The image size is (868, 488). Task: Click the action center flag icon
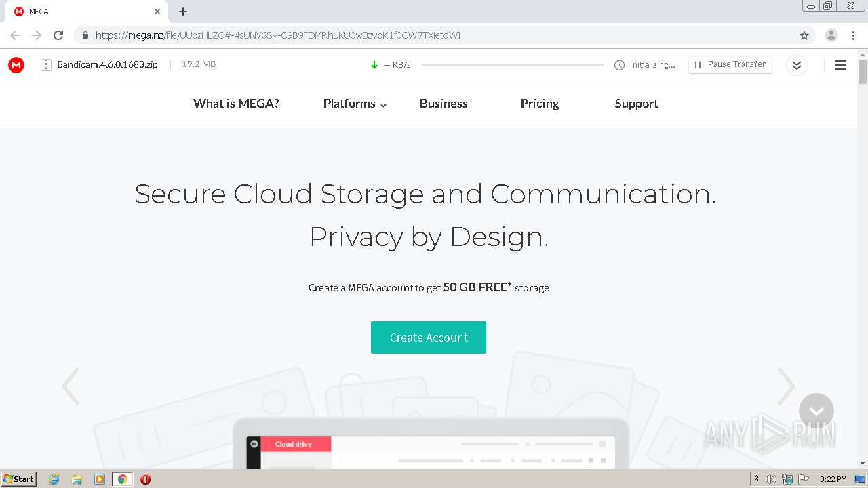coord(804,479)
